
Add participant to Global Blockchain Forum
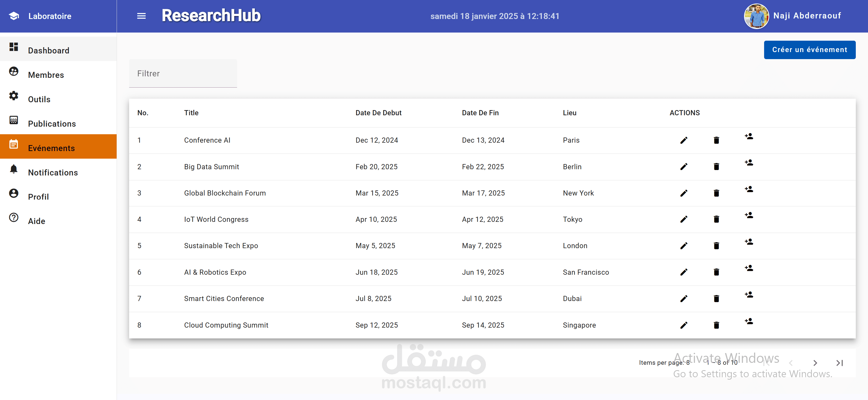(x=749, y=189)
